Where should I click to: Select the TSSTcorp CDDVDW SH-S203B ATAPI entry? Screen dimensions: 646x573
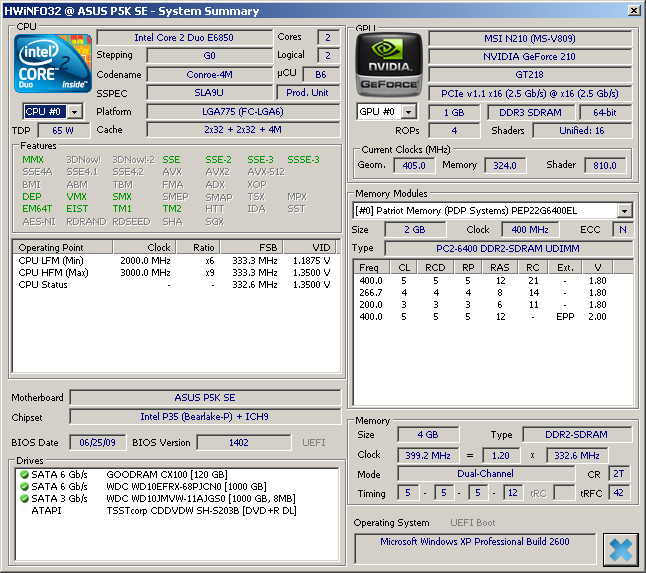(x=176, y=510)
